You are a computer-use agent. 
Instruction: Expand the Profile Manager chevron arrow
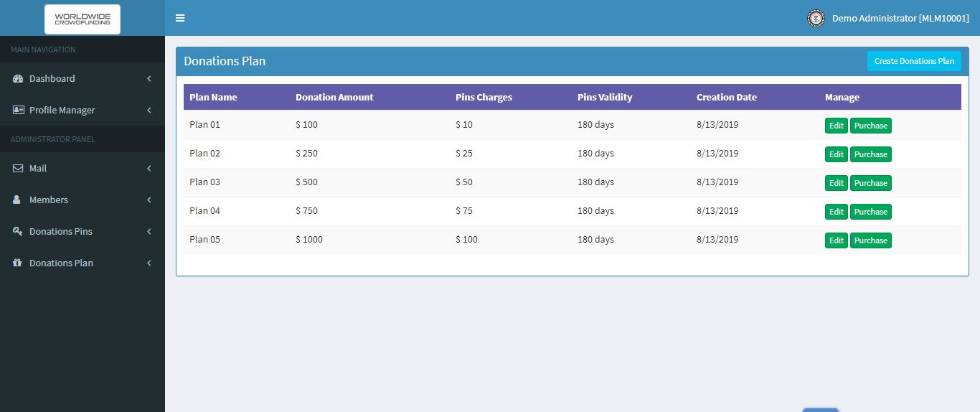(x=149, y=110)
